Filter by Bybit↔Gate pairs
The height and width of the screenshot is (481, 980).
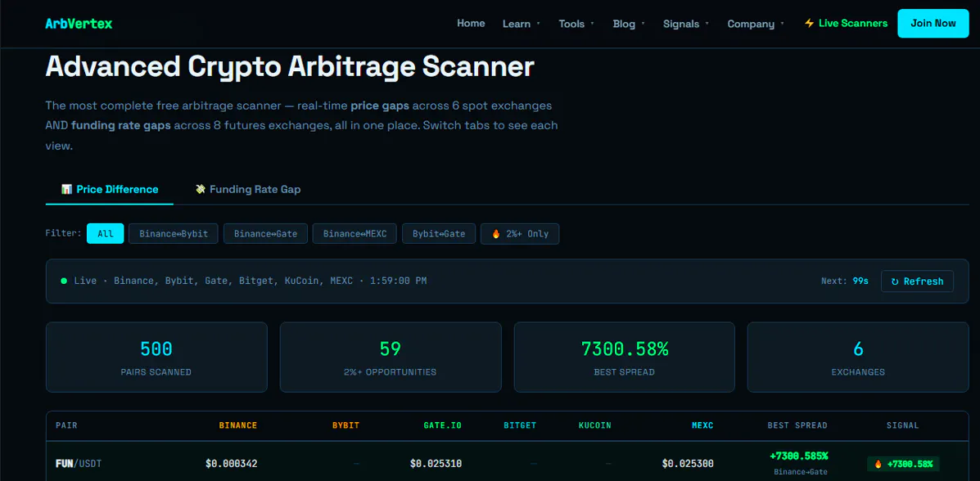pyautogui.click(x=439, y=234)
